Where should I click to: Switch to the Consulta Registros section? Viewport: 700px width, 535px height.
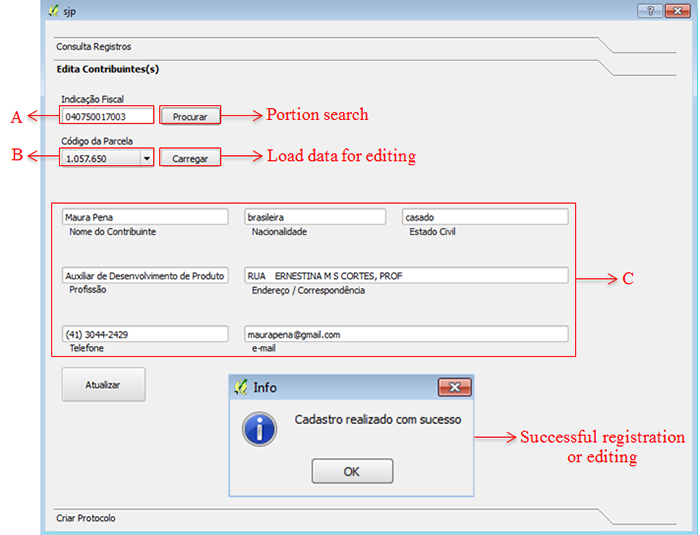pyautogui.click(x=94, y=46)
